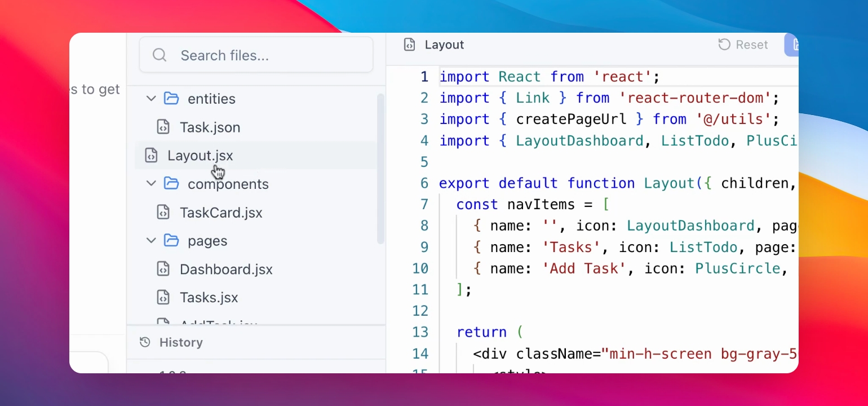Click ListTodo in the line 4 import
The image size is (868, 406).
click(x=695, y=141)
